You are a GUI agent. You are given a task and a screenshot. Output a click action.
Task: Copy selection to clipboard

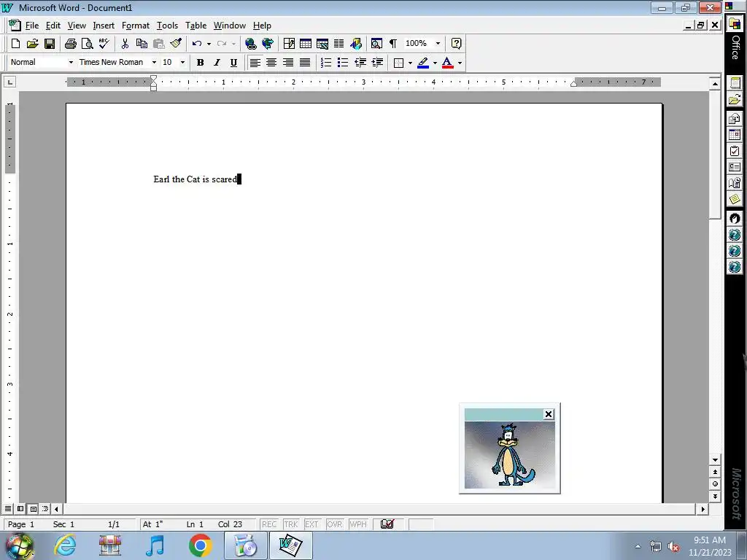tap(142, 44)
